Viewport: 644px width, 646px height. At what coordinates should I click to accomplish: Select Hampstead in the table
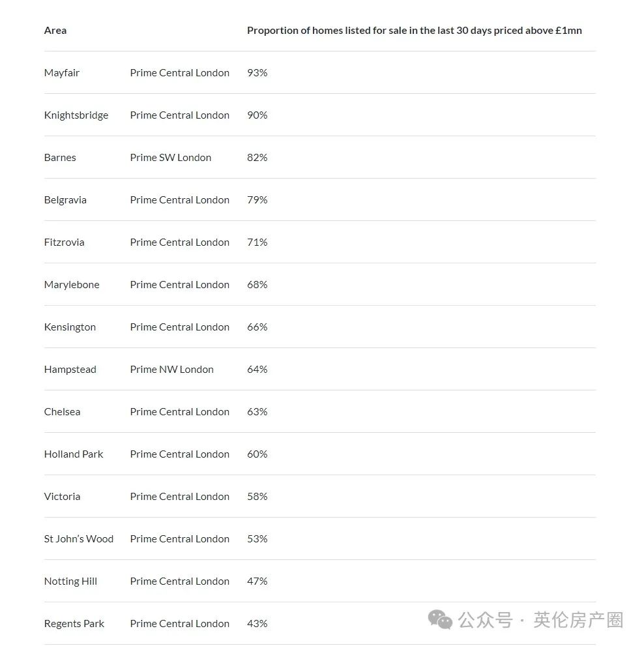coord(70,370)
